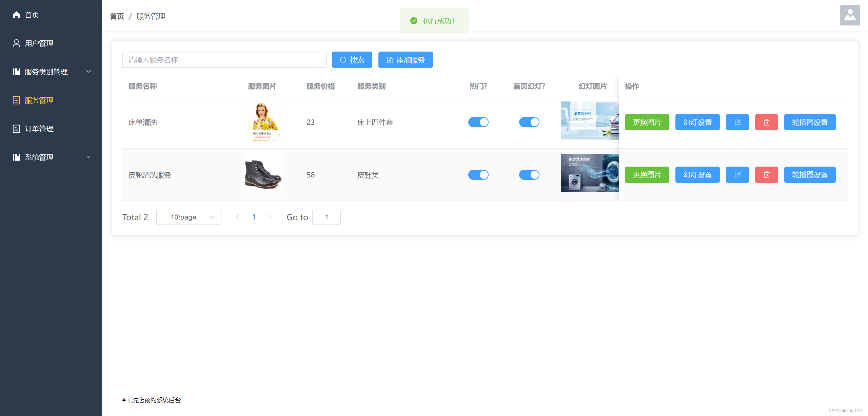Screen dimensions: 868x416
Task: Click the search magnifier icon on 搜索 button
Action: click(x=343, y=59)
